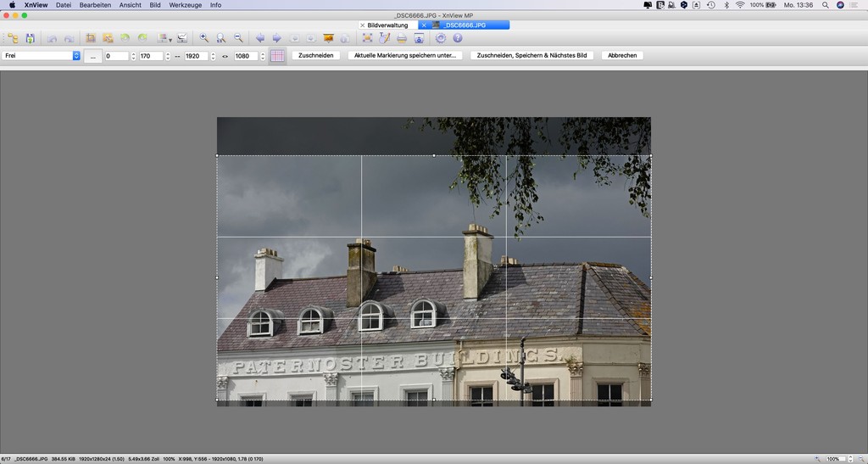Image resolution: width=868 pixels, height=464 pixels.
Task: Open the help question mark icon
Action: [x=458, y=38]
